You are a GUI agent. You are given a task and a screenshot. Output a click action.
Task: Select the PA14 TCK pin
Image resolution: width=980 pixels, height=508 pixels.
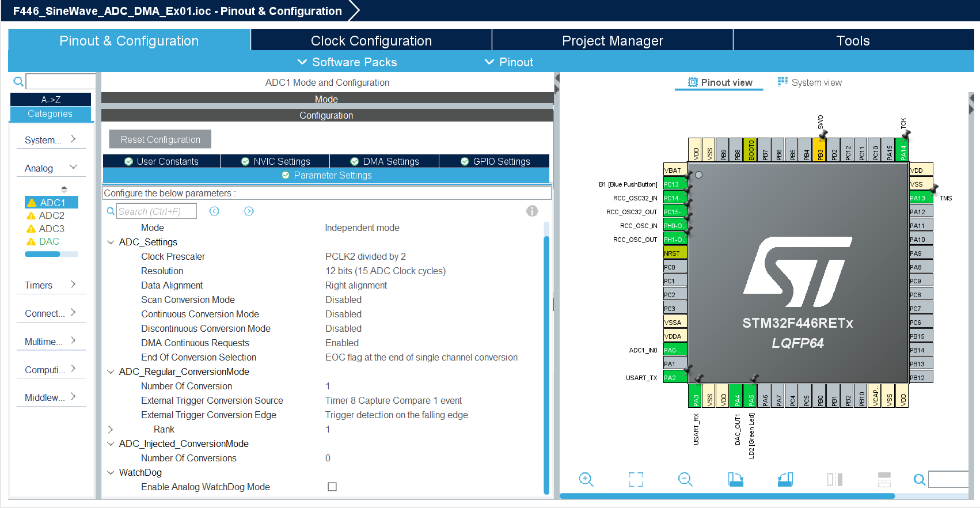pyautogui.click(x=903, y=150)
